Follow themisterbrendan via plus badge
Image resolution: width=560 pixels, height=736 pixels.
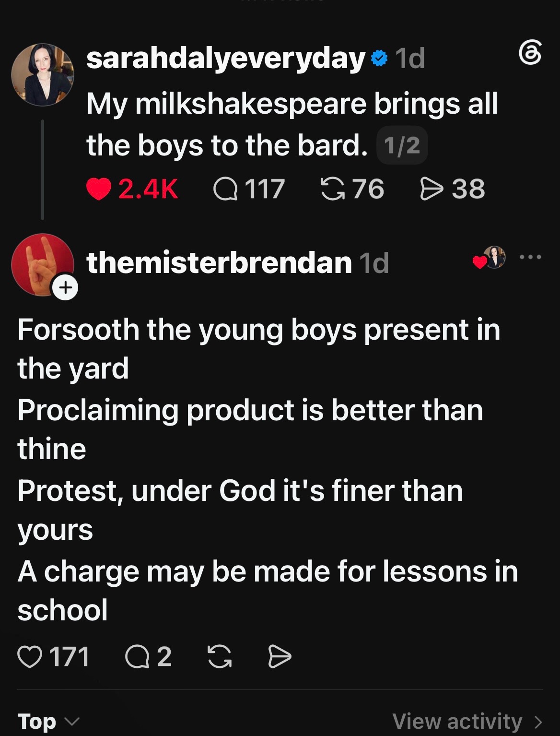point(66,287)
